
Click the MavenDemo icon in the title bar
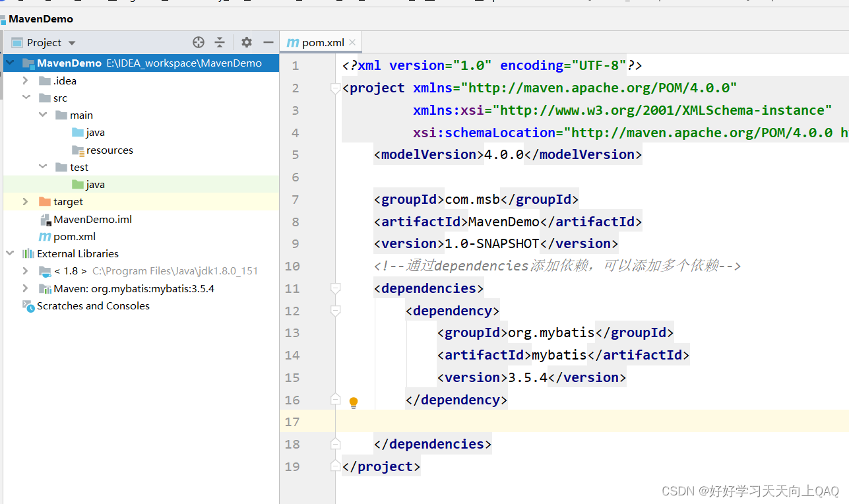click(x=4, y=19)
